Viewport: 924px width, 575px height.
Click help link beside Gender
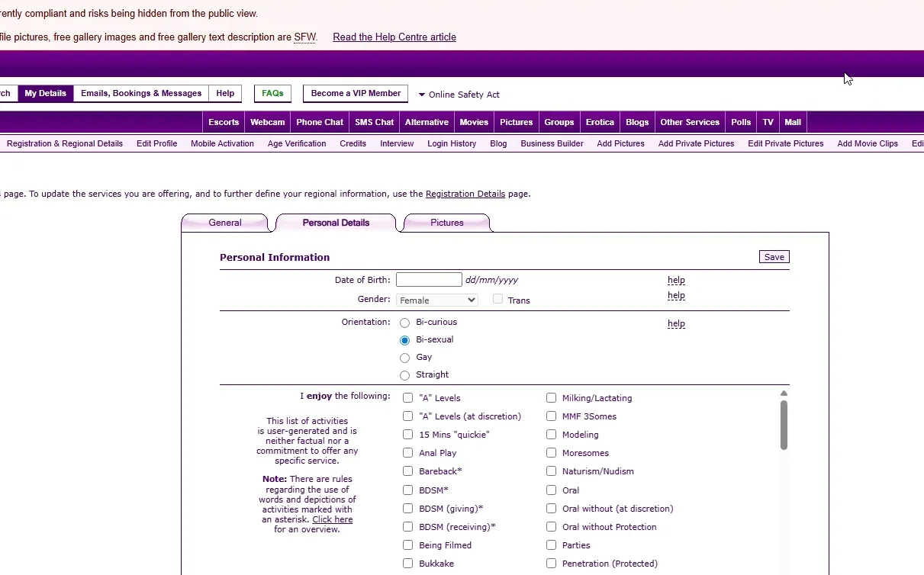pos(676,295)
